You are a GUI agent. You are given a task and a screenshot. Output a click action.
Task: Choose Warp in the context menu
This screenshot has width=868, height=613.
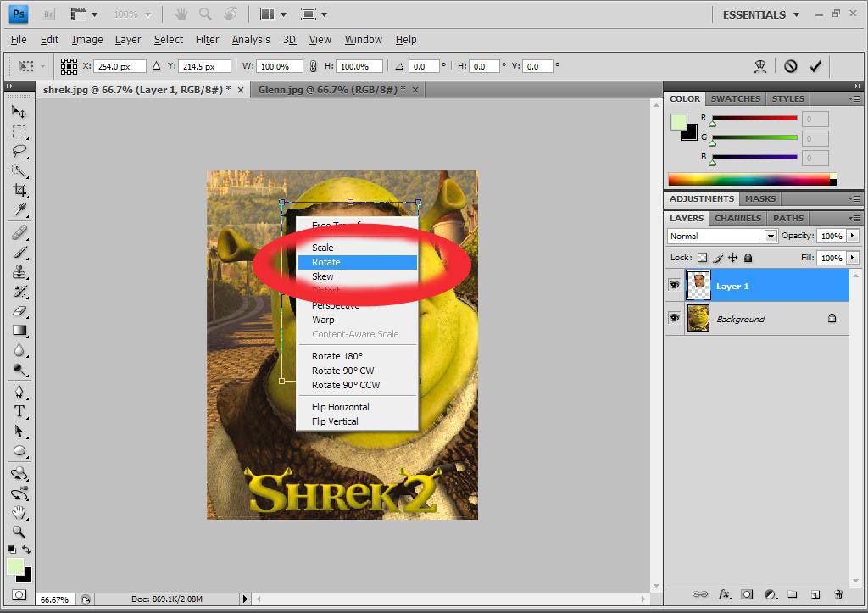[x=323, y=320]
